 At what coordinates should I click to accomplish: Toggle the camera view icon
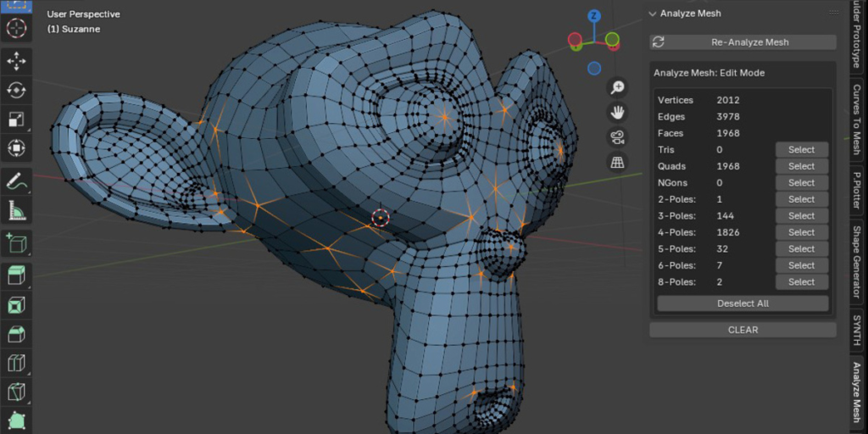(617, 136)
